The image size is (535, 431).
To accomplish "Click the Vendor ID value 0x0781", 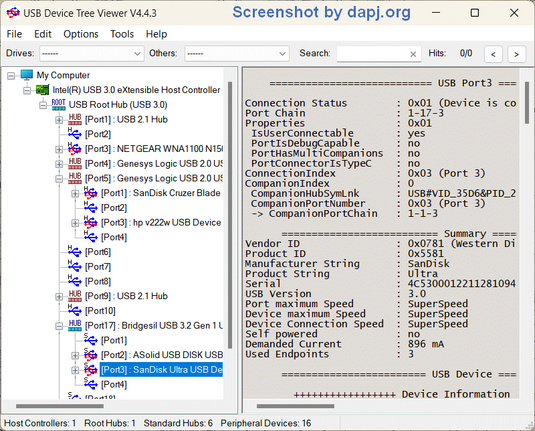I will point(425,243).
